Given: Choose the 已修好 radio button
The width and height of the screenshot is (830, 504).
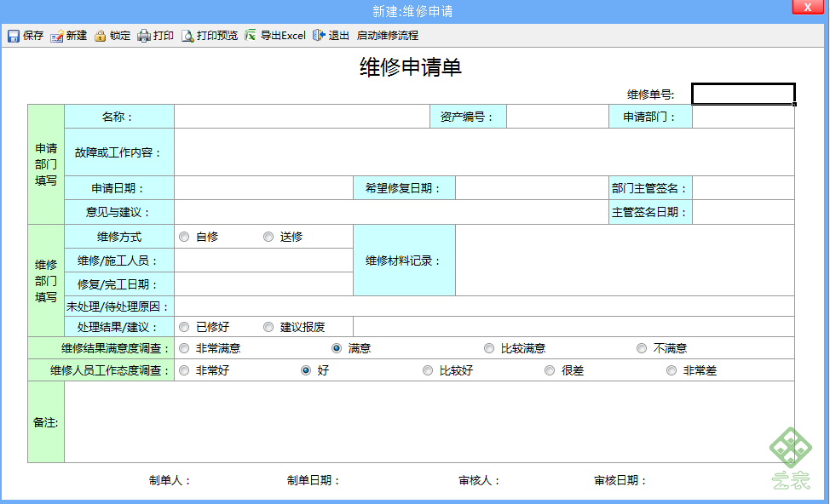Looking at the screenshot, I should click(184, 327).
